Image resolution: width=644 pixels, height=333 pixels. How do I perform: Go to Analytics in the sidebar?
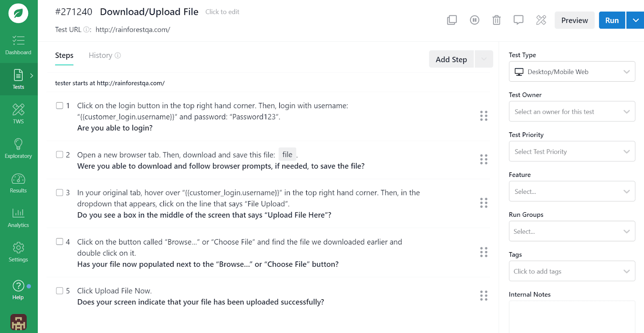[x=19, y=217]
